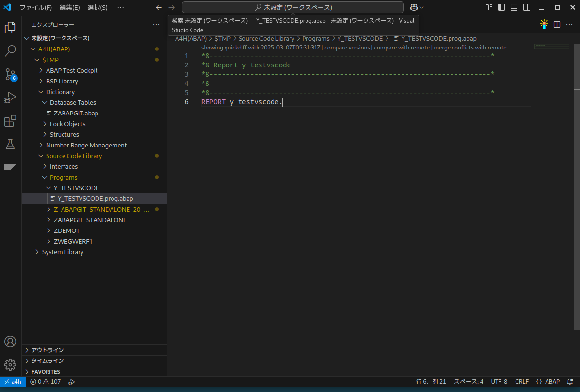Split the editor using split icon
This screenshot has height=392, width=580.
pos(556,24)
